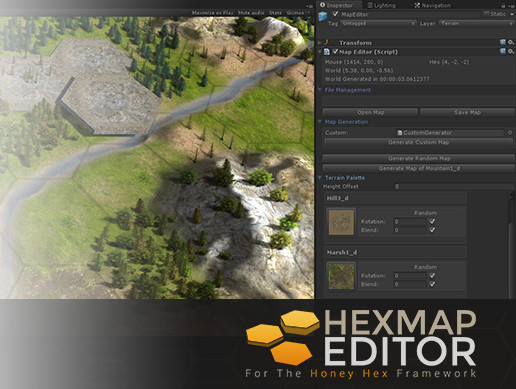Image resolution: width=516 pixels, height=389 pixels.
Task: Click the CustomGenerator script file icon
Action: click(400, 133)
